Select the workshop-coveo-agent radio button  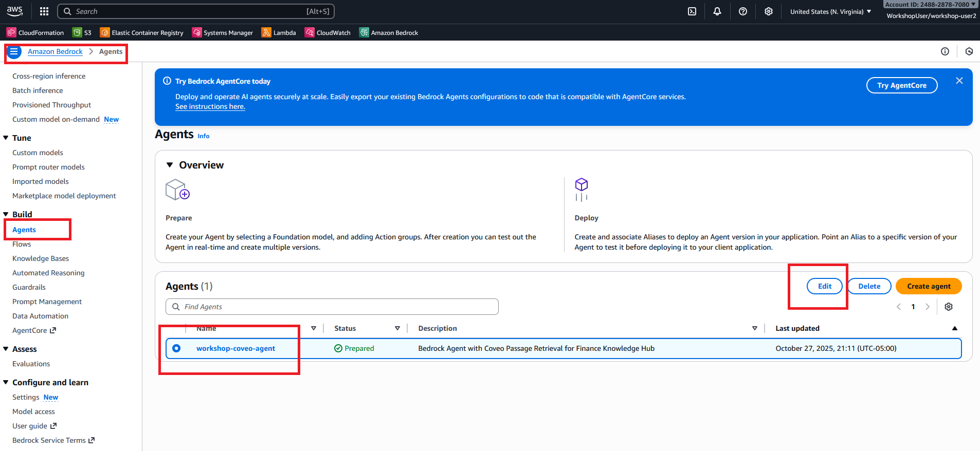(x=176, y=348)
